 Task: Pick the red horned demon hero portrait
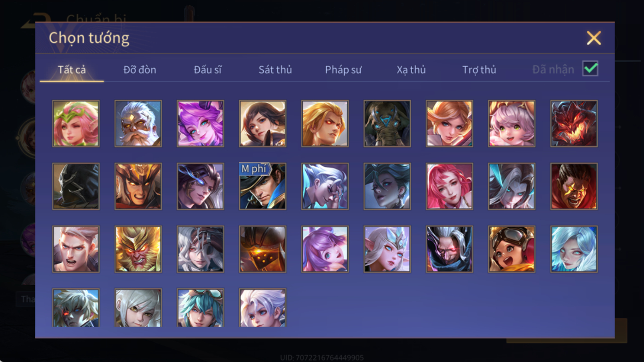574,124
